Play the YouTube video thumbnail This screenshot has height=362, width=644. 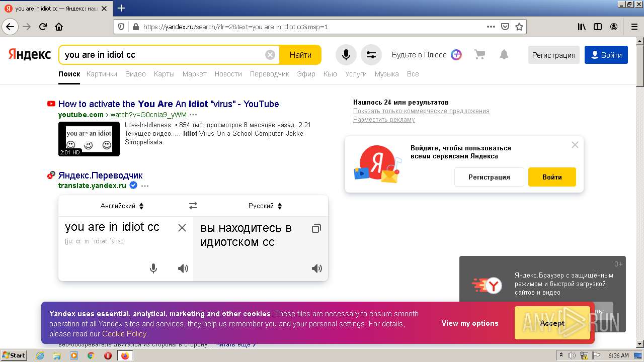tap(89, 139)
